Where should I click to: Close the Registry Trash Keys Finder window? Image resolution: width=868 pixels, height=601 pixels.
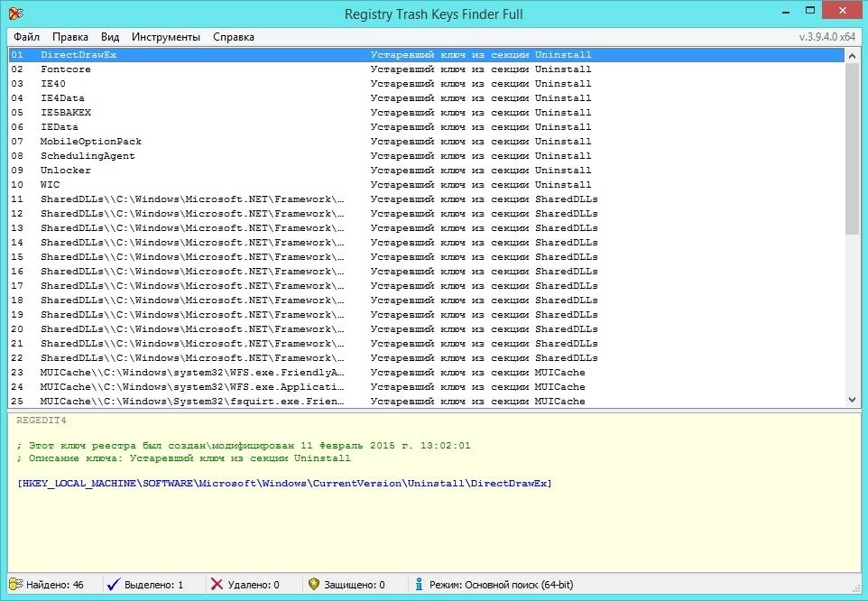(843, 11)
